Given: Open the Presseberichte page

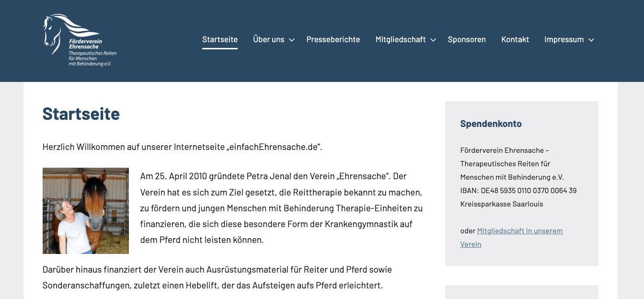Looking at the screenshot, I should pos(333,39).
